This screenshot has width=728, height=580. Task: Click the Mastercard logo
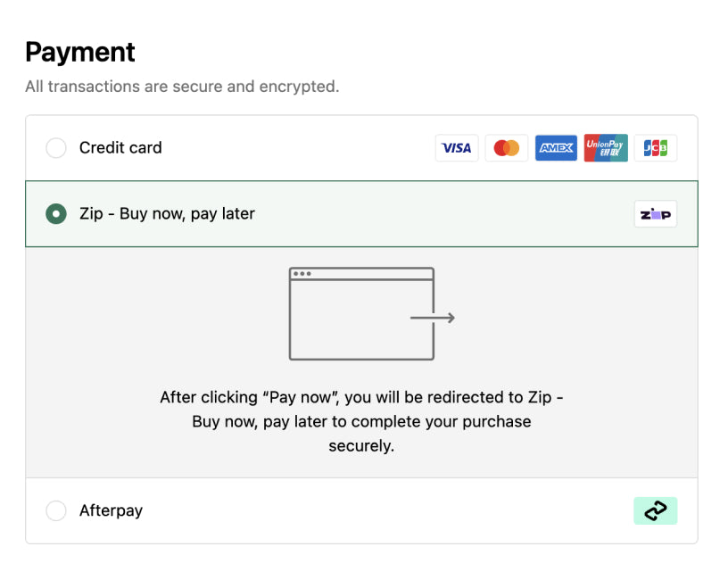[507, 148]
